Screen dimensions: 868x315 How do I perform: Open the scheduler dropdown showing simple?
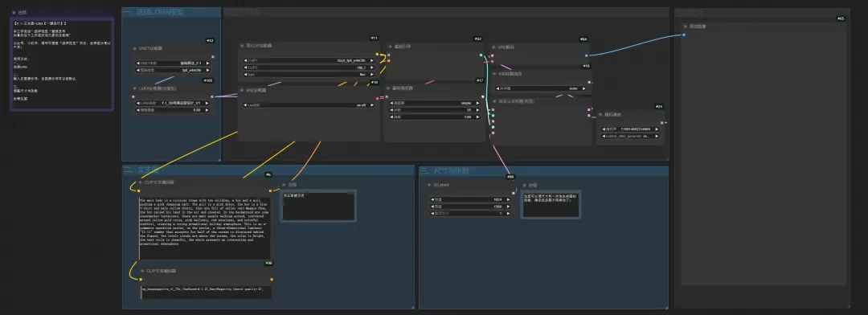click(x=435, y=103)
